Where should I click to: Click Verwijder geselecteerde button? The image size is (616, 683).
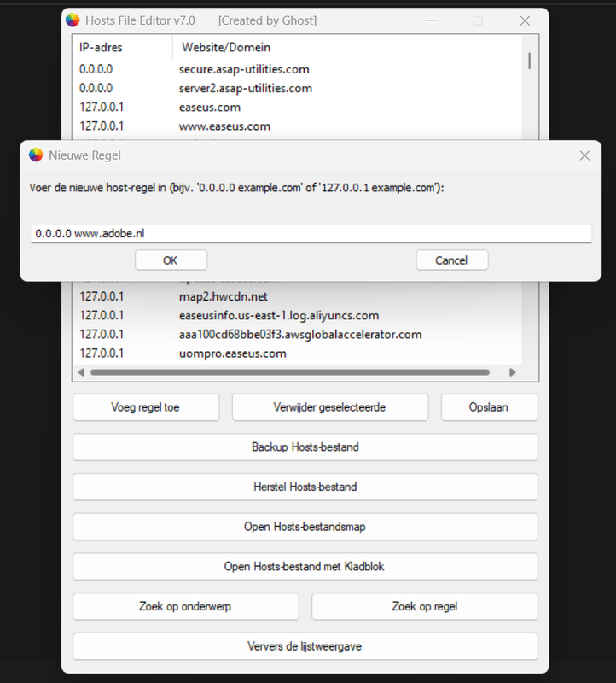(x=330, y=407)
